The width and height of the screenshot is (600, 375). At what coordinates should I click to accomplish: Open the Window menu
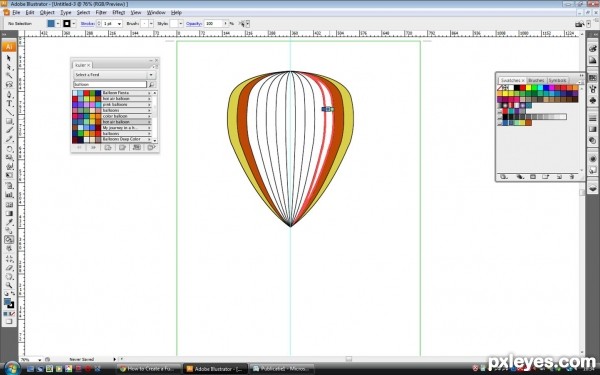coord(156,13)
